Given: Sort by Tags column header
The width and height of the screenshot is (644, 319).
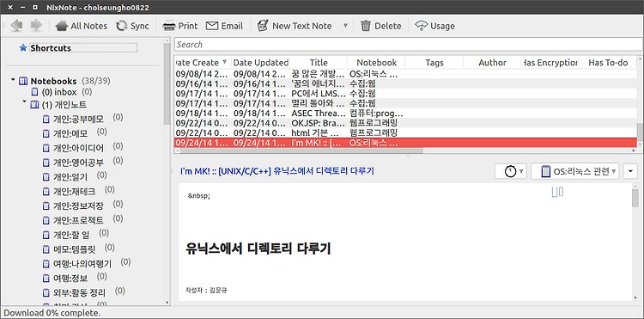Looking at the screenshot, I should click(434, 63).
